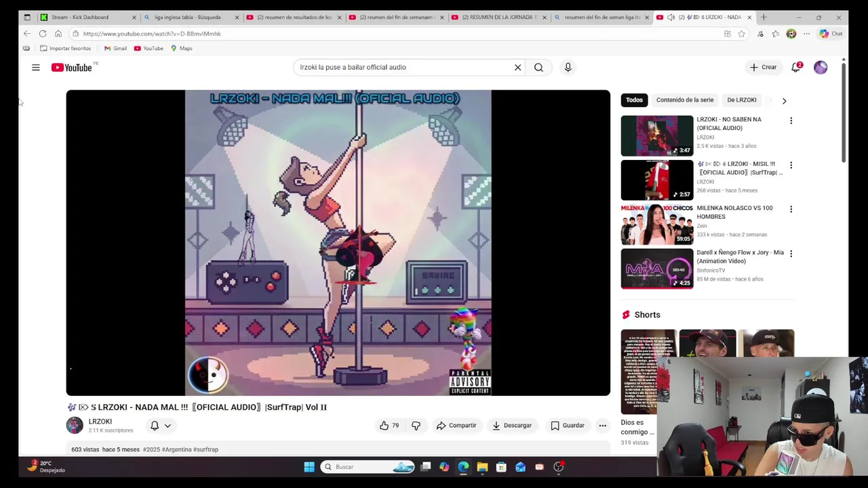
Task: Start voice search with the microphone icon
Action: [568, 67]
